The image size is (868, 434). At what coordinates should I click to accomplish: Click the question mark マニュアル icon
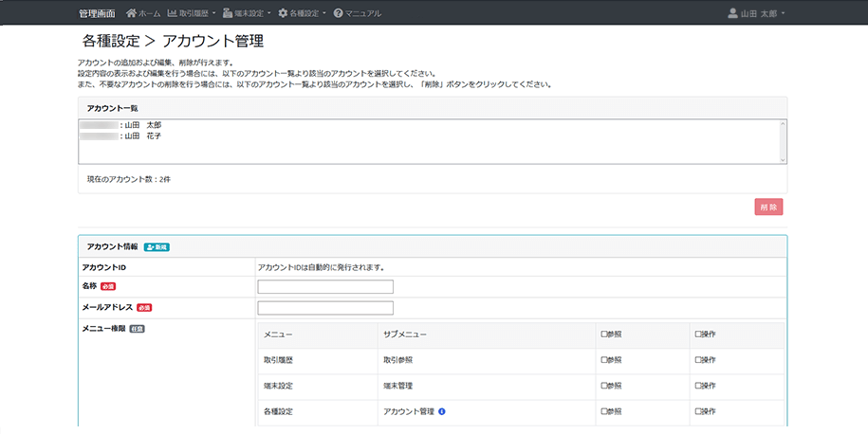pos(339,12)
